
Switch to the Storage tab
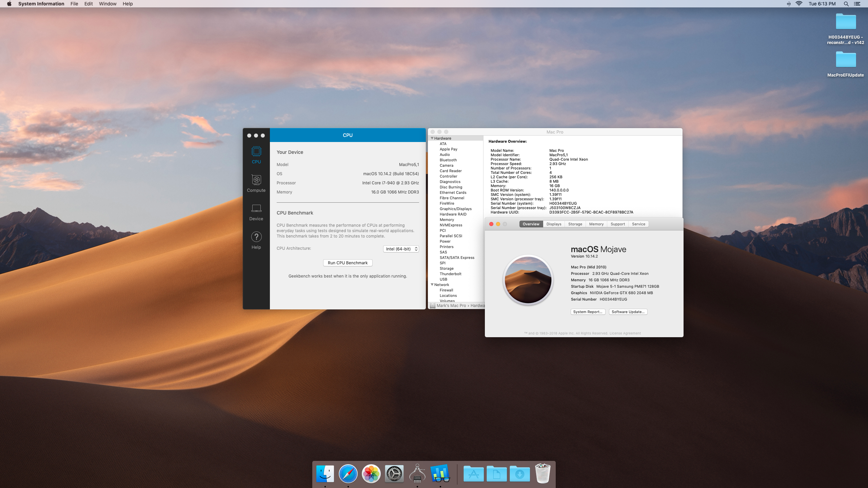[x=575, y=224]
